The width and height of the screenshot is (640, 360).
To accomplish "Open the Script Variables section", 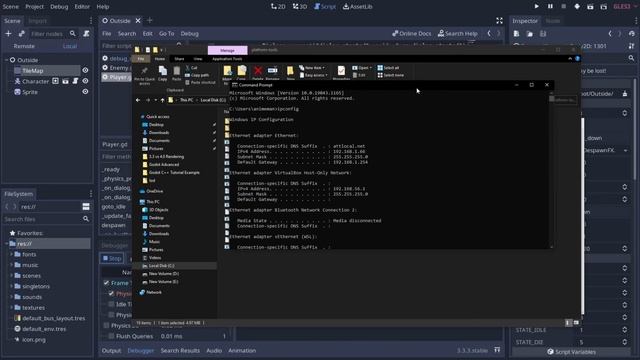I will point(571,351).
